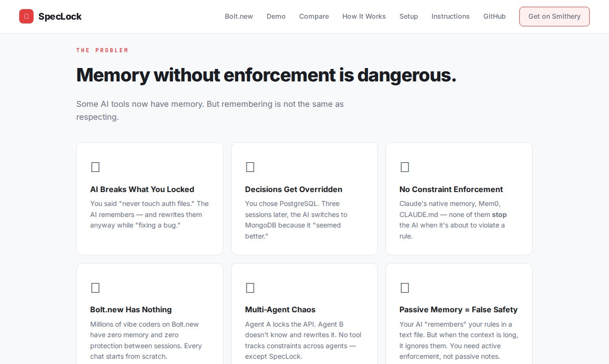Click the bold word stop
The height and width of the screenshot is (364, 609).
tap(499, 215)
